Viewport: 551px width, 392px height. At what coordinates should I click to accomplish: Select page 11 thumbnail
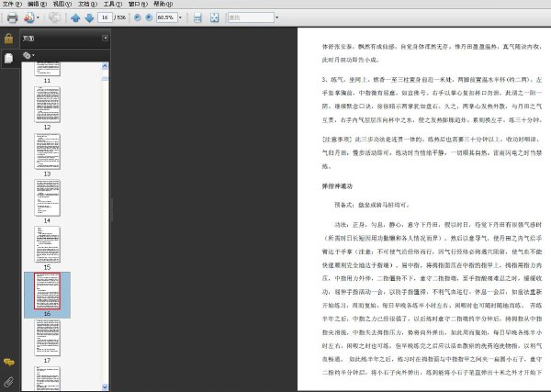point(47,69)
